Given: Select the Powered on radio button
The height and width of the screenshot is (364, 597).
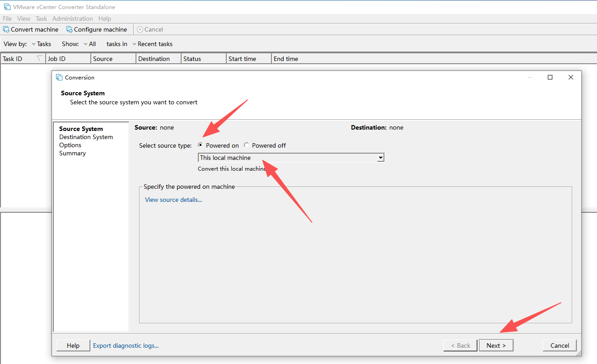Looking at the screenshot, I should (x=201, y=145).
